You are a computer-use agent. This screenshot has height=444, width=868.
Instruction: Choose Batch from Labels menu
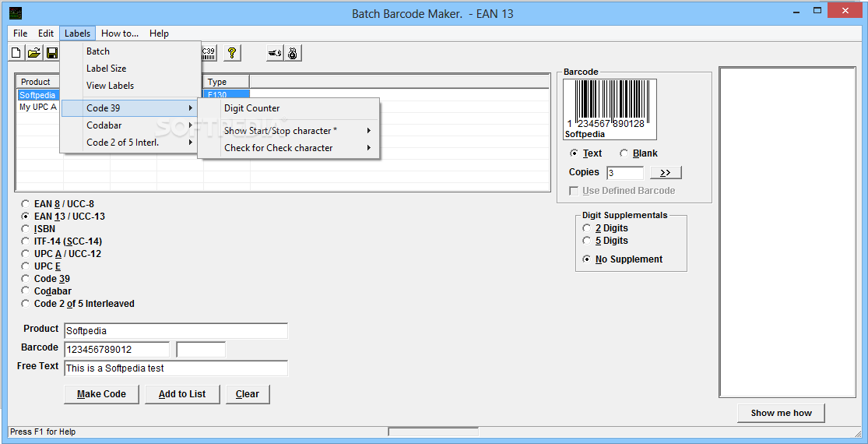click(130, 51)
